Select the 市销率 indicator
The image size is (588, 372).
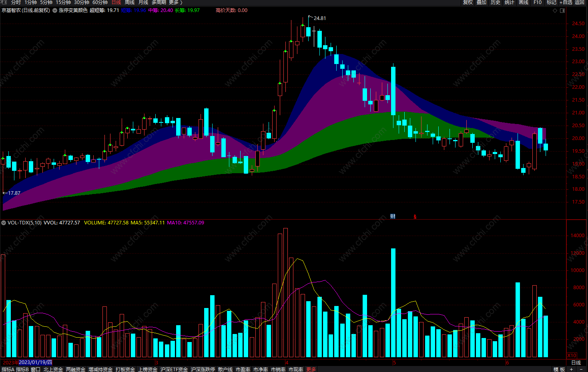tap(278, 369)
